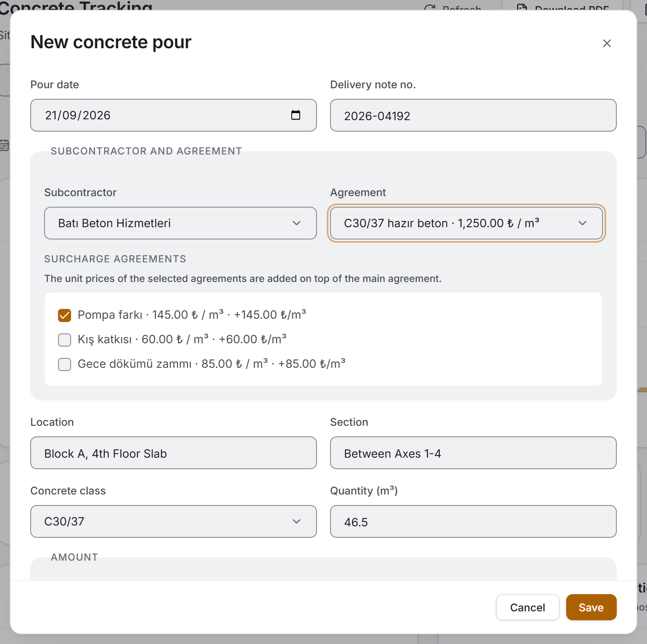Click the Subcontractor dropdown chevron arrow
The height and width of the screenshot is (644, 647).
pos(297,223)
